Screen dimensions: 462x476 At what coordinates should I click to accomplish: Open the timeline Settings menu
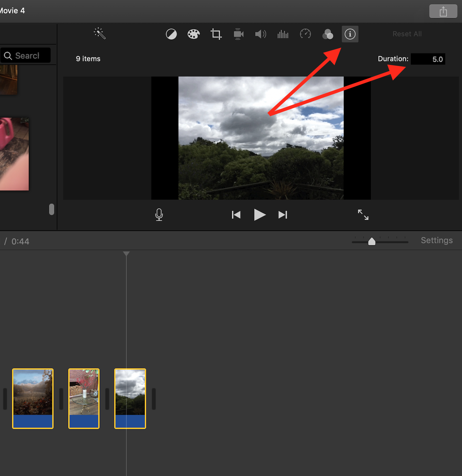(x=437, y=240)
